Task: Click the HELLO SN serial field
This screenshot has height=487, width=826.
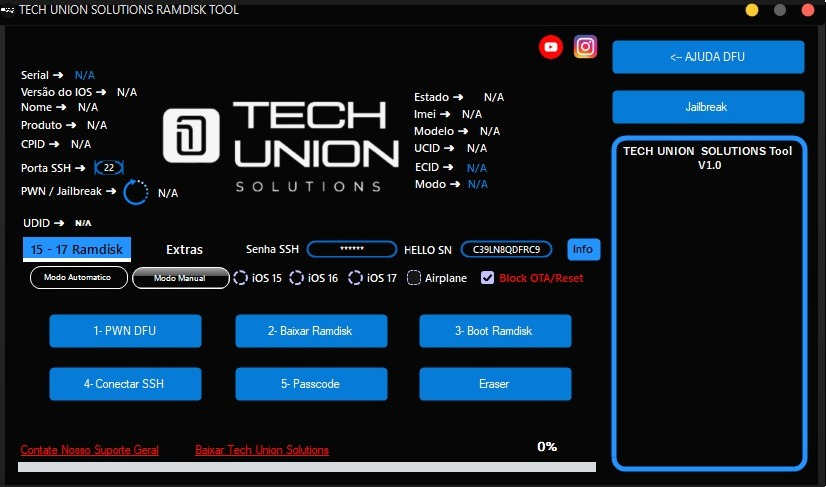Action: (506, 249)
